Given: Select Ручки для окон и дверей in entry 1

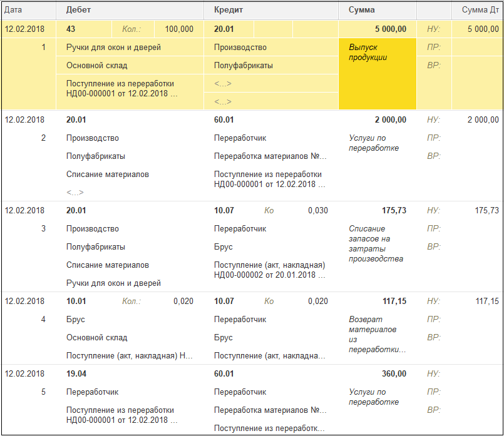Looking at the screenshot, I should tap(113, 47).
